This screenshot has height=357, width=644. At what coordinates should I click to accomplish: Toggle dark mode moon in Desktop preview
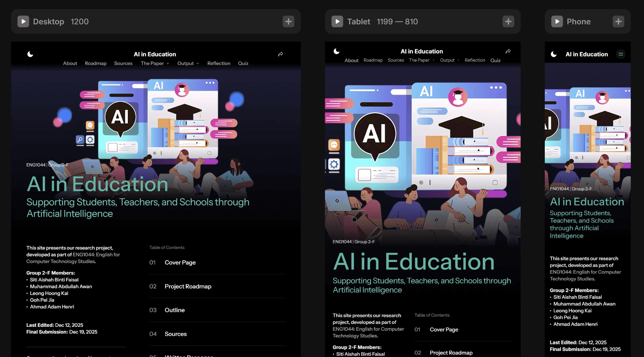coord(30,54)
